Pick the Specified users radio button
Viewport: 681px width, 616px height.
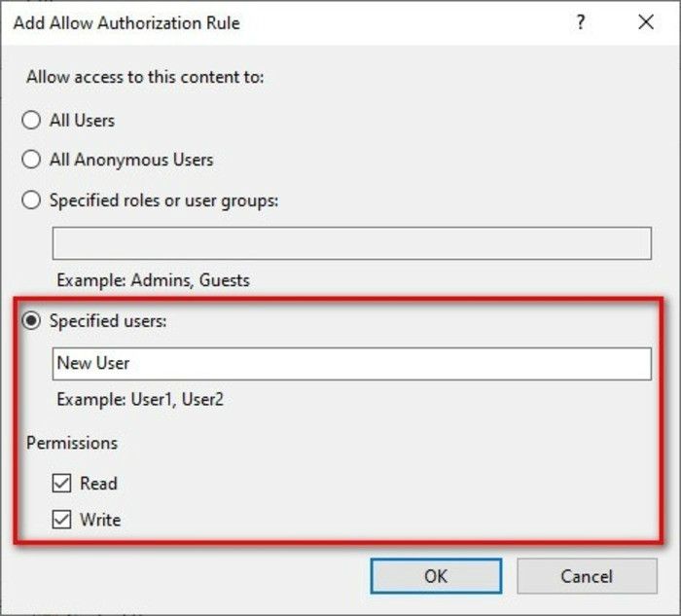[32, 321]
